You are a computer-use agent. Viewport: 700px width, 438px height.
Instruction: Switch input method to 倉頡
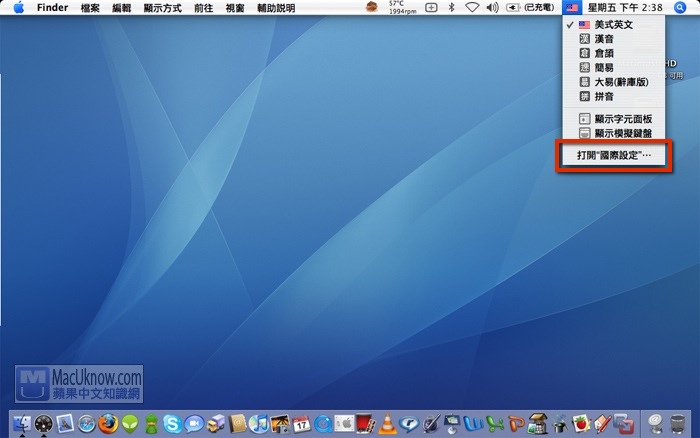coord(614,54)
